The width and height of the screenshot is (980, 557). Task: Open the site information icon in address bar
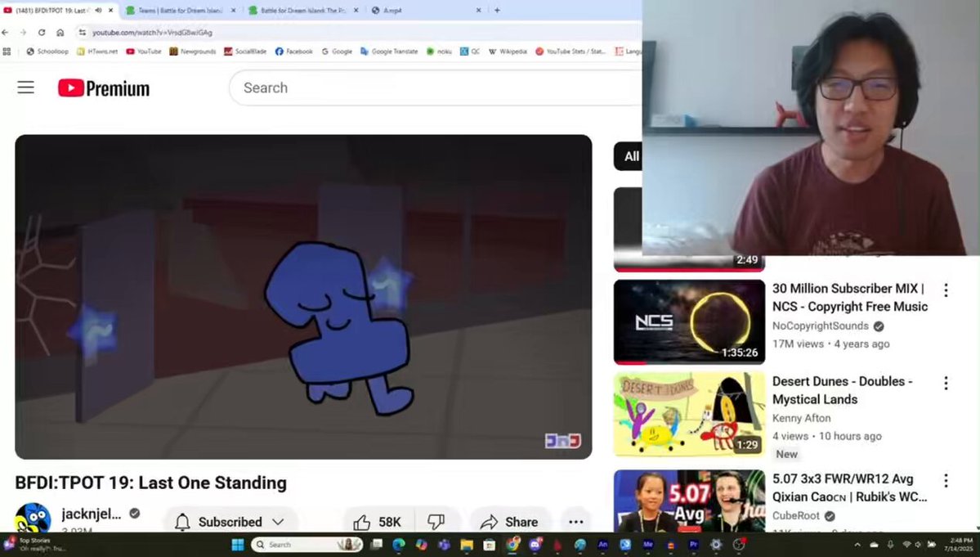coord(82,33)
